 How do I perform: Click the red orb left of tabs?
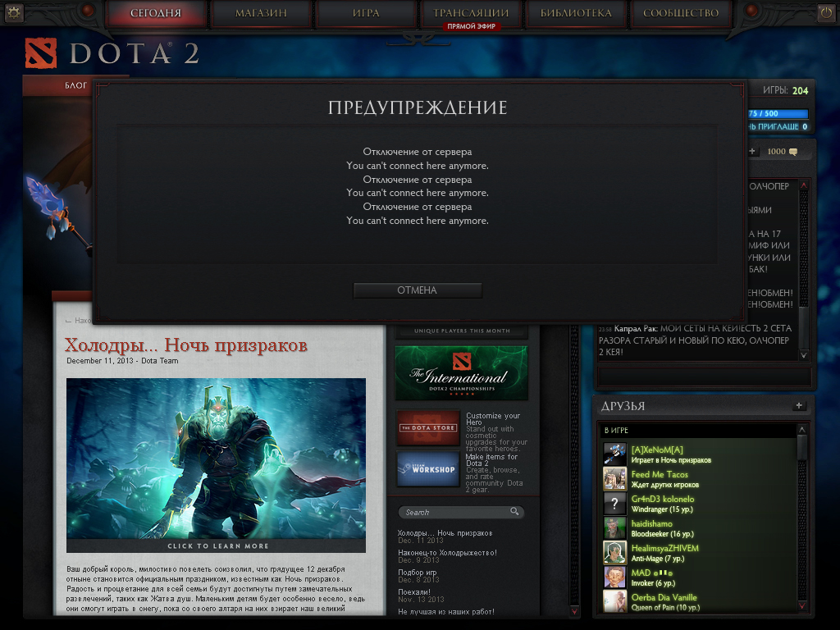(88, 10)
